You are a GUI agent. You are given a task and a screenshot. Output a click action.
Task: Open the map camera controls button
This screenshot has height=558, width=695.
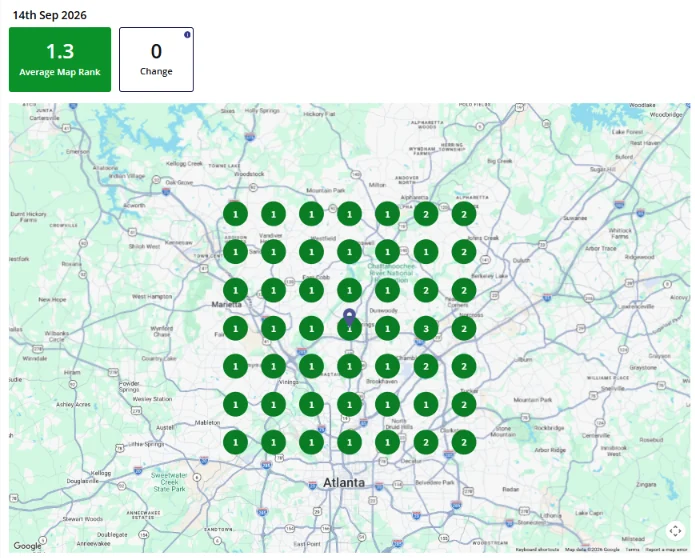click(x=675, y=531)
